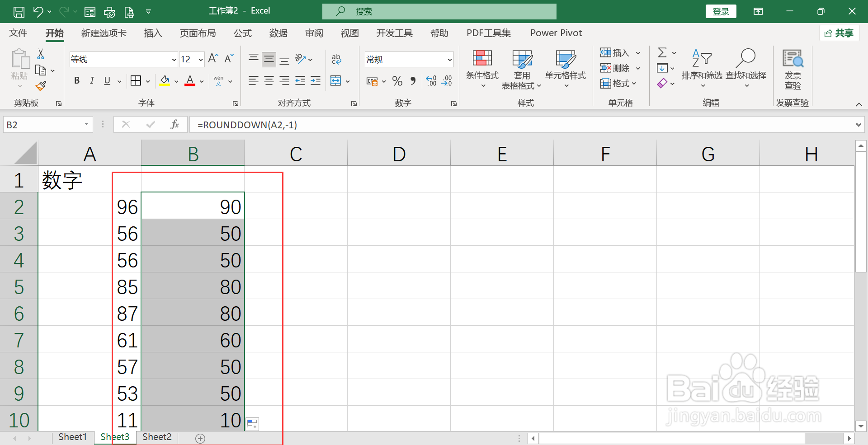Apply Percent Style format

point(397,81)
